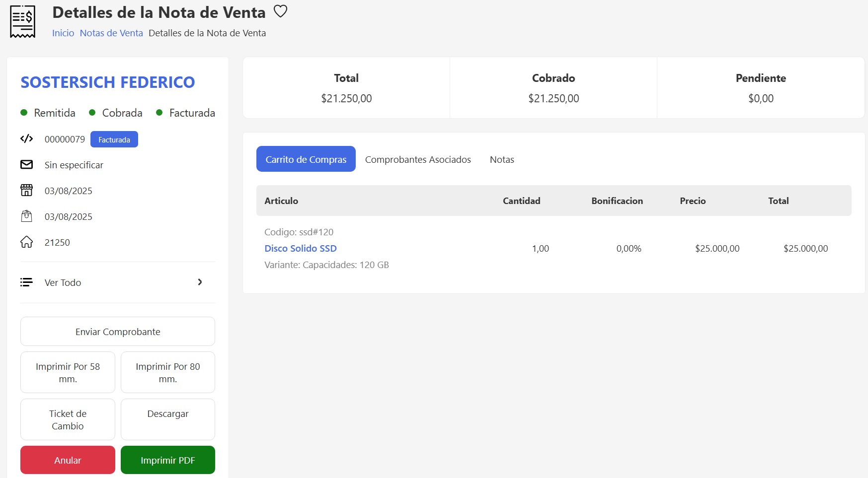Click the receipt icon next to page title
Image resolution: width=868 pixels, height=478 pixels.
pyautogui.click(x=23, y=22)
